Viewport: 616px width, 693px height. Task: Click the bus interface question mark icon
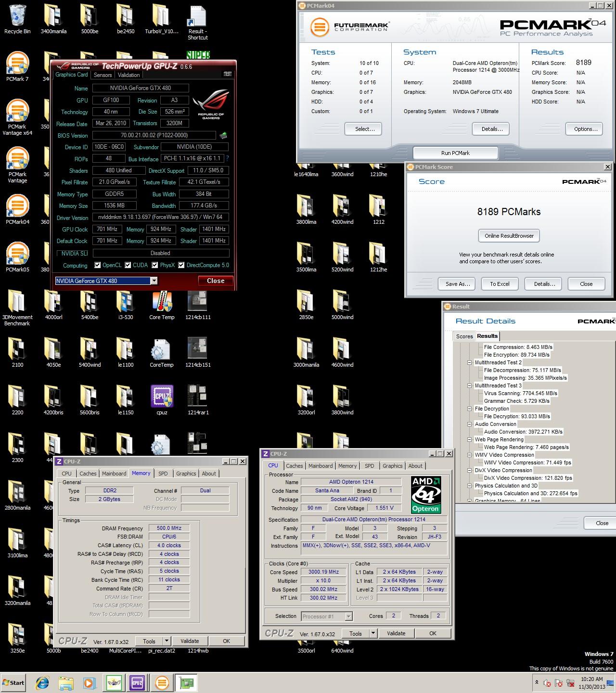(227, 158)
